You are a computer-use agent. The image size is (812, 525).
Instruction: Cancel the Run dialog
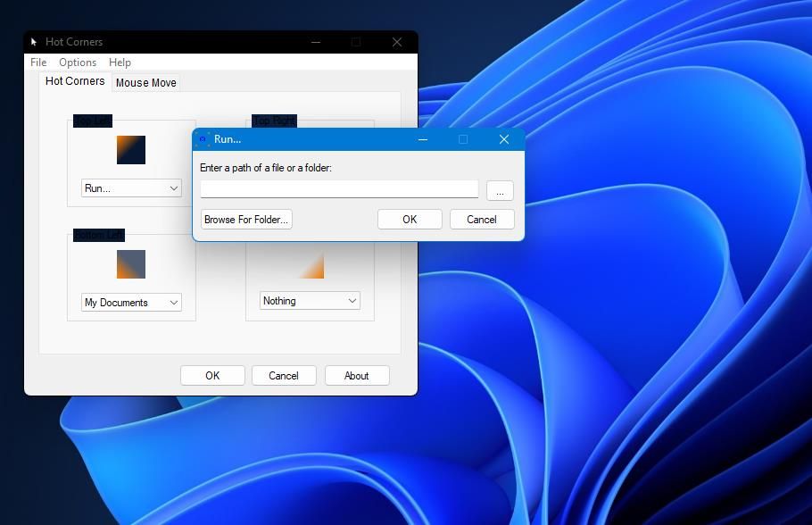point(482,220)
